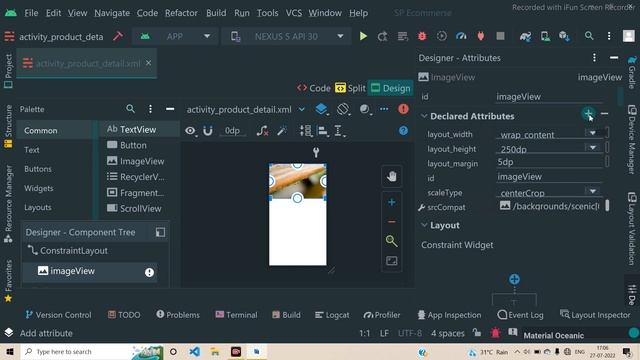The height and width of the screenshot is (360, 640).
Task: Select design surface layers icon
Action: [321, 109]
